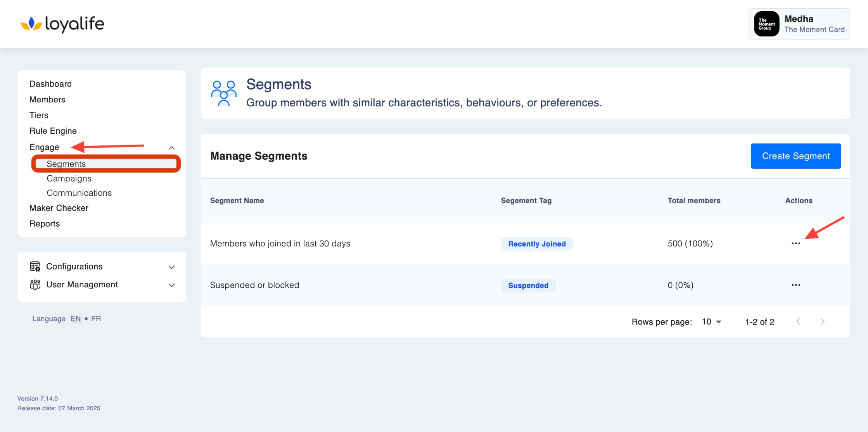Image resolution: width=868 pixels, height=432 pixels.
Task: Go to next page of segments
Action: (822, 321)
